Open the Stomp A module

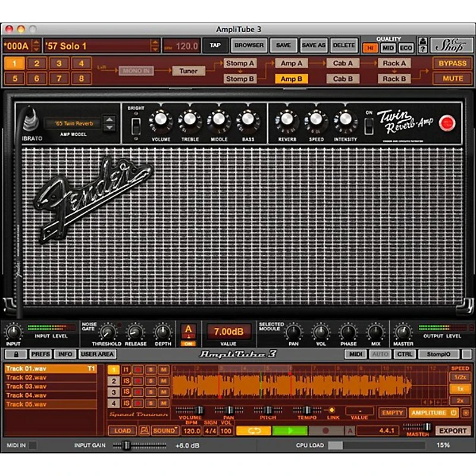click(x=240, y=63)
